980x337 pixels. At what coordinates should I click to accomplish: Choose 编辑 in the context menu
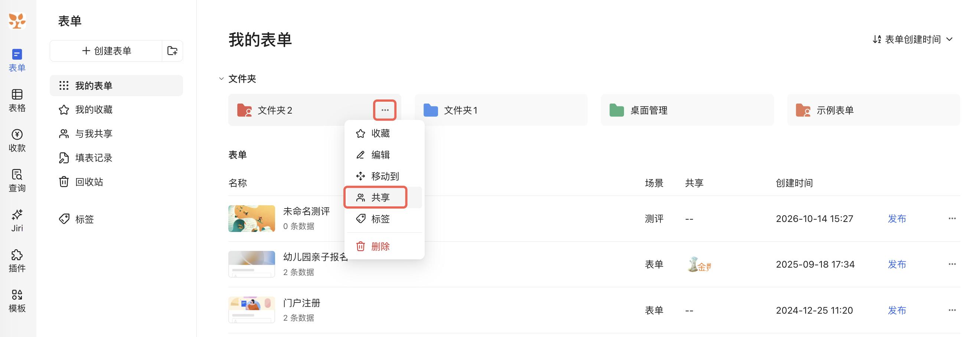[384, 155]
